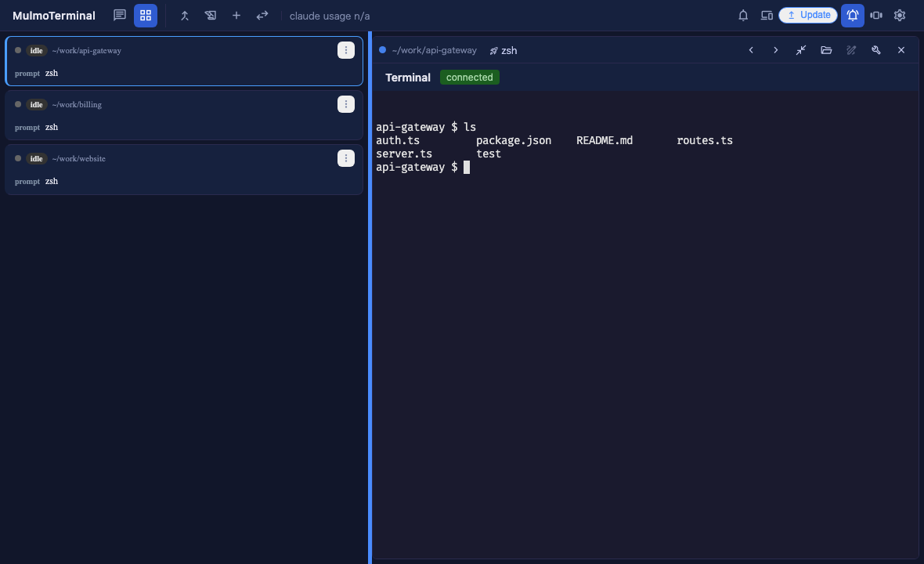Add a new session with plus icon
The width and height of the screenshot is (924, 564).
(x=236, y=16)
